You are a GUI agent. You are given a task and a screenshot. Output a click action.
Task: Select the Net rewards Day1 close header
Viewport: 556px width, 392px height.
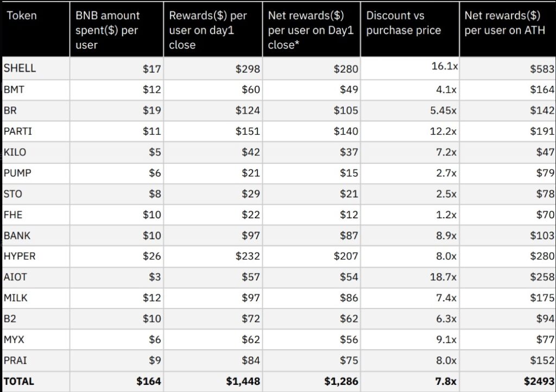pos(311,30)
